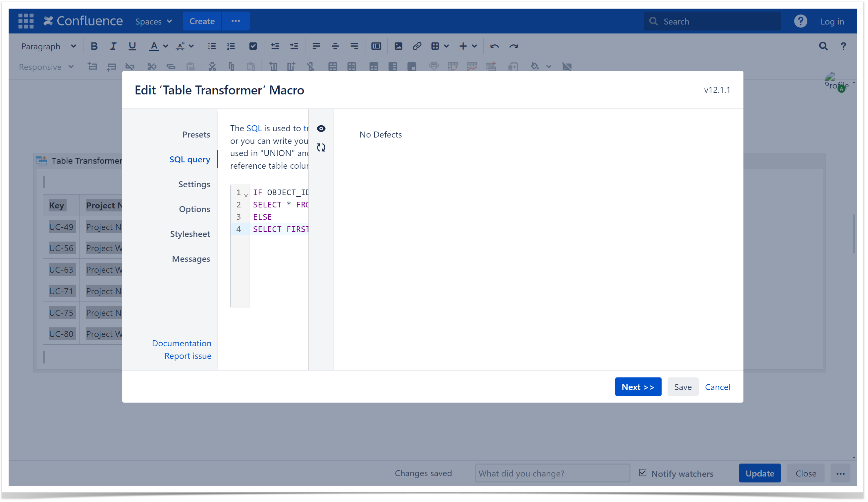Screen dimensions: 868x502
Task: Open the app switcher grid icon
Action: [26, 21]
